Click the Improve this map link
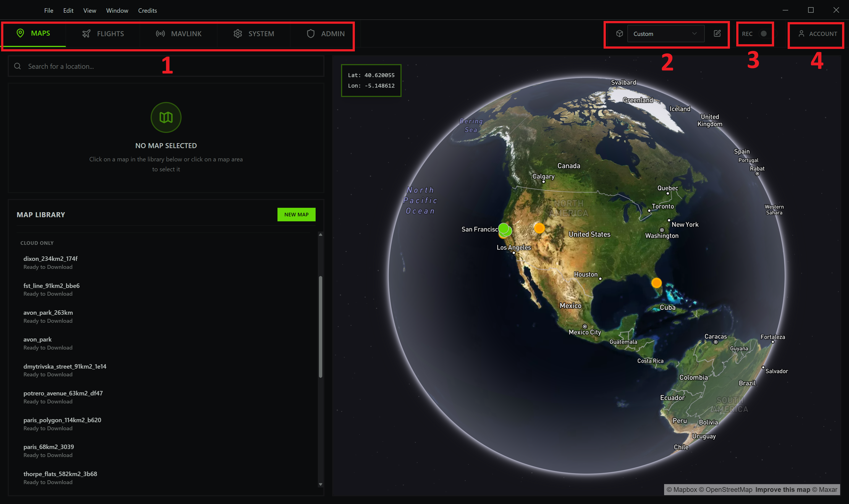 tap(782, 489)
